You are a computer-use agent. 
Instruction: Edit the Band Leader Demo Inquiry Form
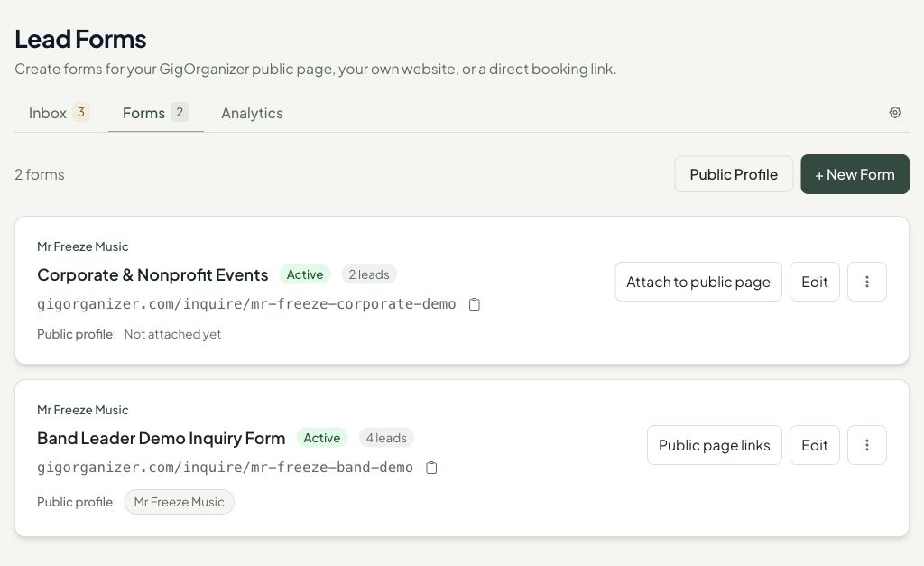pos(815,445)
